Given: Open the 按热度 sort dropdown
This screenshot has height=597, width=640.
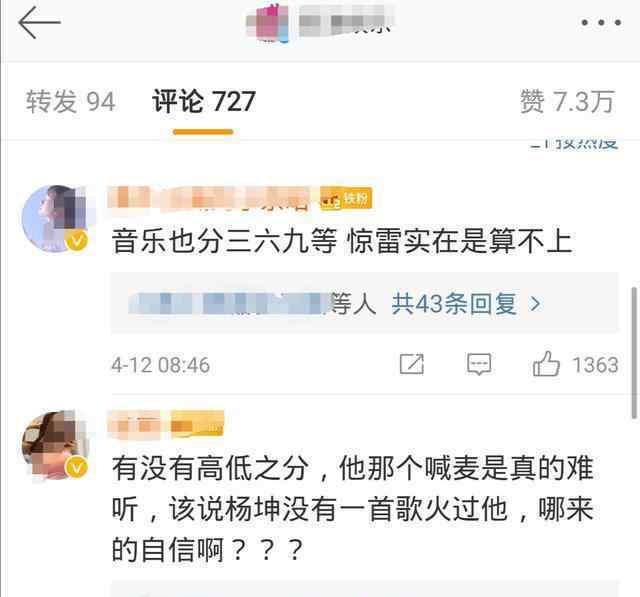Looking at the screenshot, I should tap(575, 143).
